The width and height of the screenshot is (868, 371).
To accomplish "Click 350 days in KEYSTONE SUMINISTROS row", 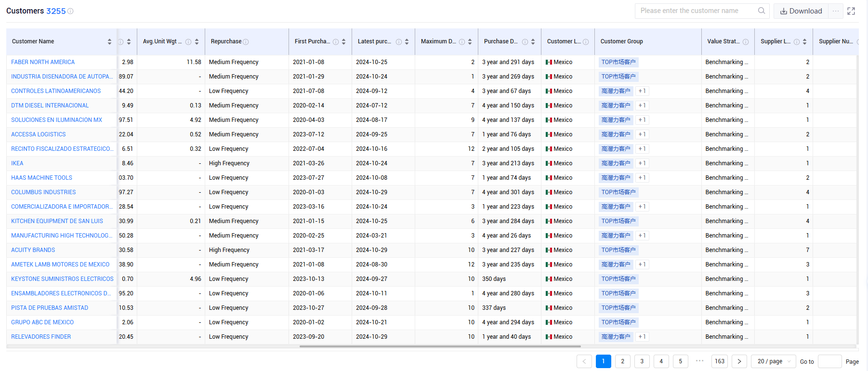I will click(x=494, y=279).
